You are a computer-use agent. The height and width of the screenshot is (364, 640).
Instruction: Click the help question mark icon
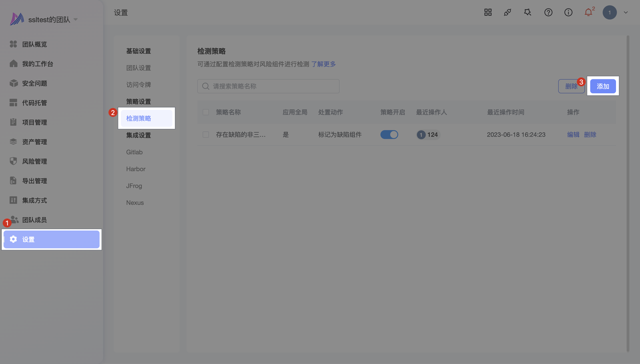[548, 12]
